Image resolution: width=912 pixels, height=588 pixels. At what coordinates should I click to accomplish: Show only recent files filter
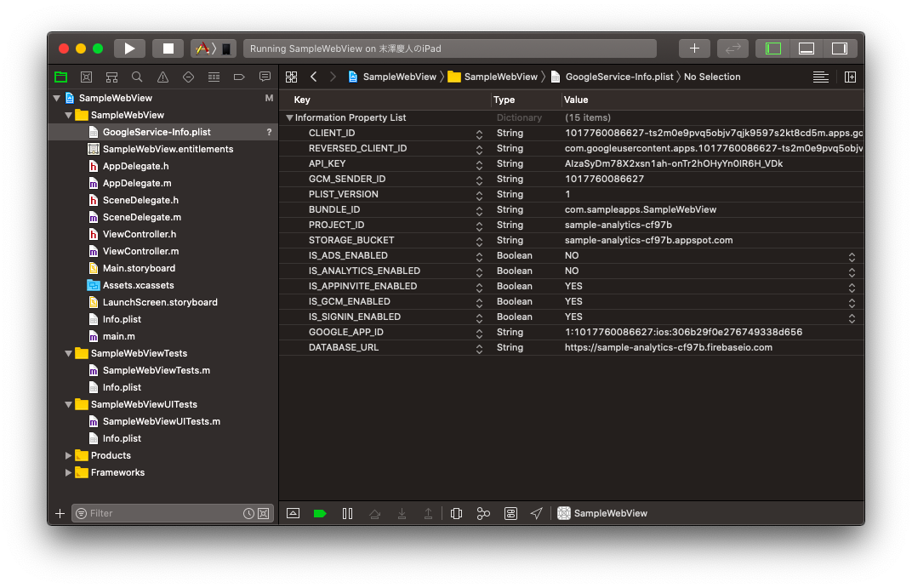tap(248, 514)
